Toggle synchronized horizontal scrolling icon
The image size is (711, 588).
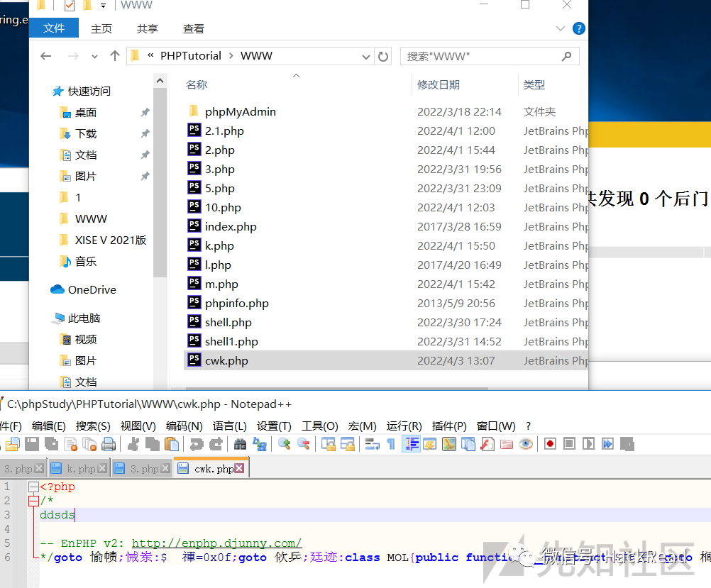click(347, 444)
